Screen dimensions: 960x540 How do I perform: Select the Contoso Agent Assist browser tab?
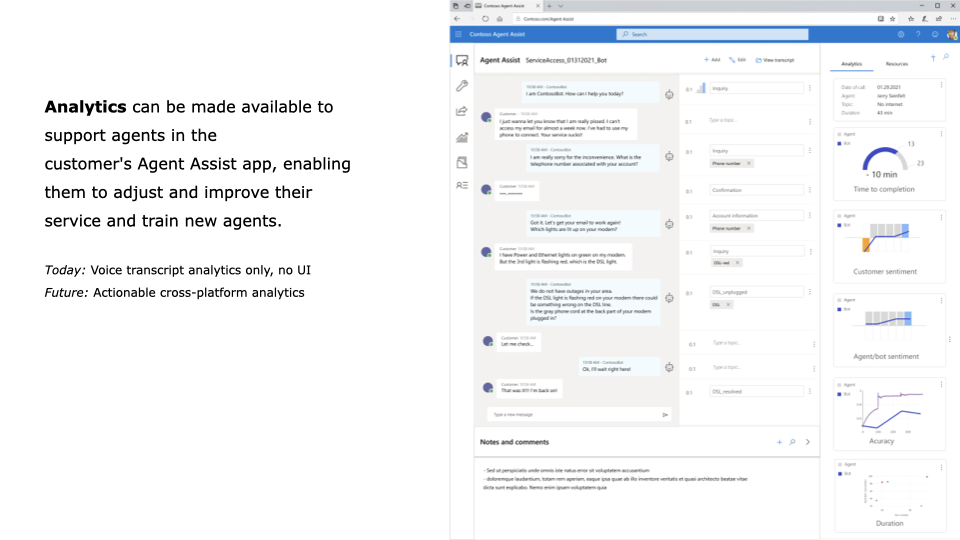click(507, 6)
